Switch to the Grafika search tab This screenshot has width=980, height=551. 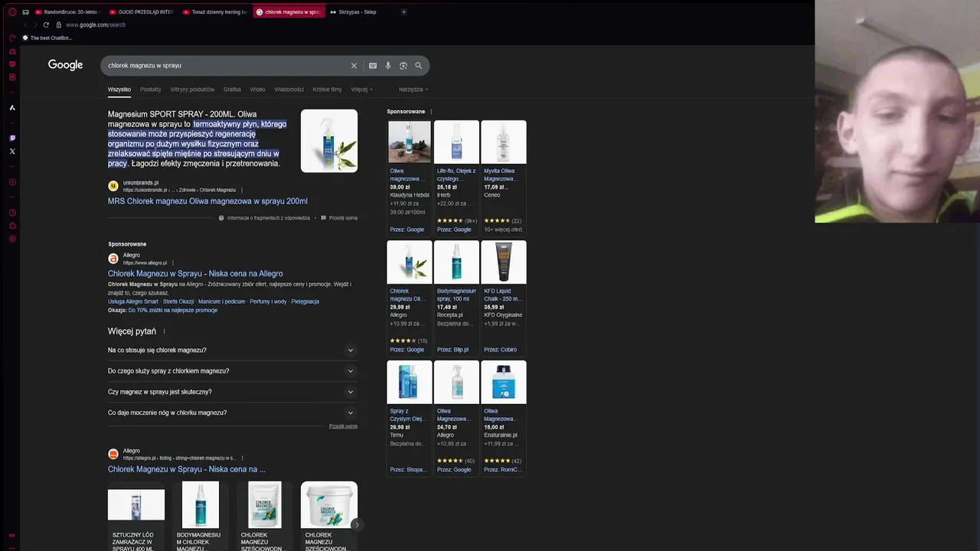(x=232, y=90)
